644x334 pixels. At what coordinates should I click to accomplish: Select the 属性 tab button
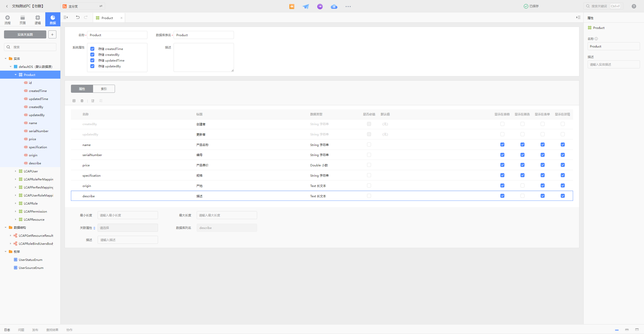coord(82,89)
